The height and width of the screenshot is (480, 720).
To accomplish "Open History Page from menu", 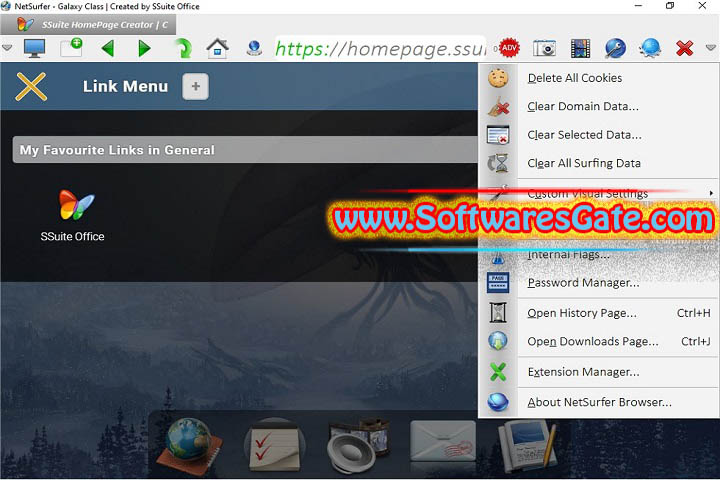I will (x=598, y=313).
